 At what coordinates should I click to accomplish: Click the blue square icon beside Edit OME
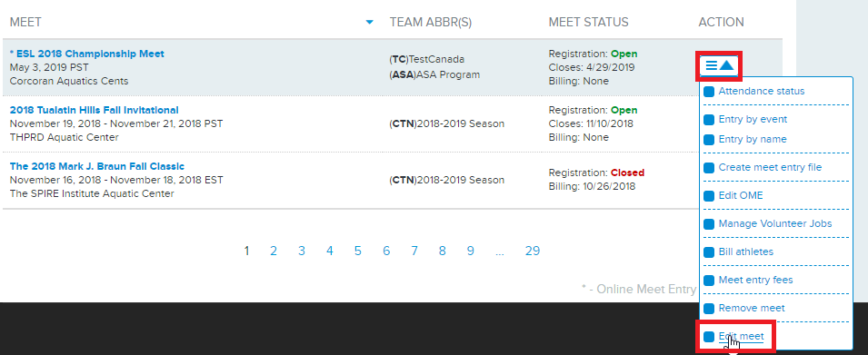709,196
